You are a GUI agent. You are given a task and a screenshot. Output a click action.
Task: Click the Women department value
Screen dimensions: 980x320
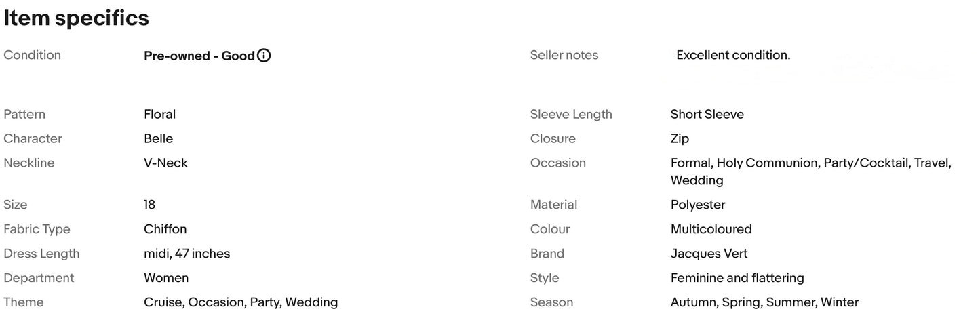(x=166, y=278)
